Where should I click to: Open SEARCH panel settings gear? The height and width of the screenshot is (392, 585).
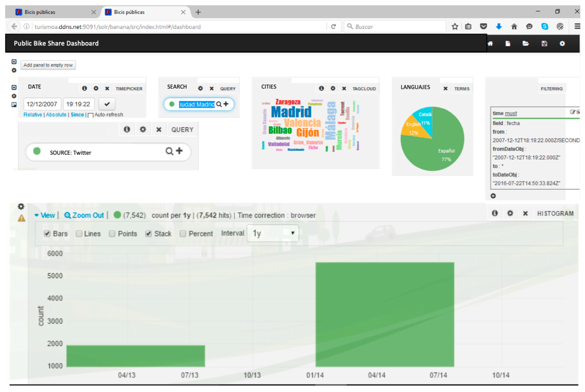pos(200,88)
